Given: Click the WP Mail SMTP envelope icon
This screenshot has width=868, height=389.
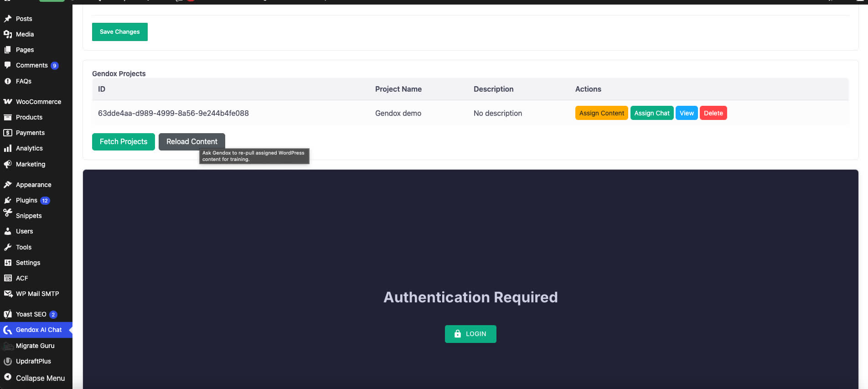Looking at the screenshot, I should pos(8,294).
